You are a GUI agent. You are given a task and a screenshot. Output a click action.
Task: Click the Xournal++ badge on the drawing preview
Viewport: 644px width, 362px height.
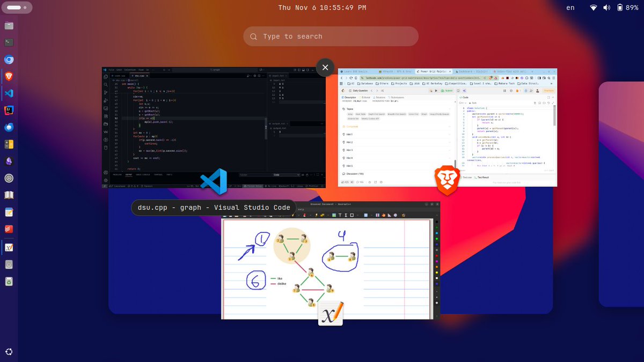(330, 313)
